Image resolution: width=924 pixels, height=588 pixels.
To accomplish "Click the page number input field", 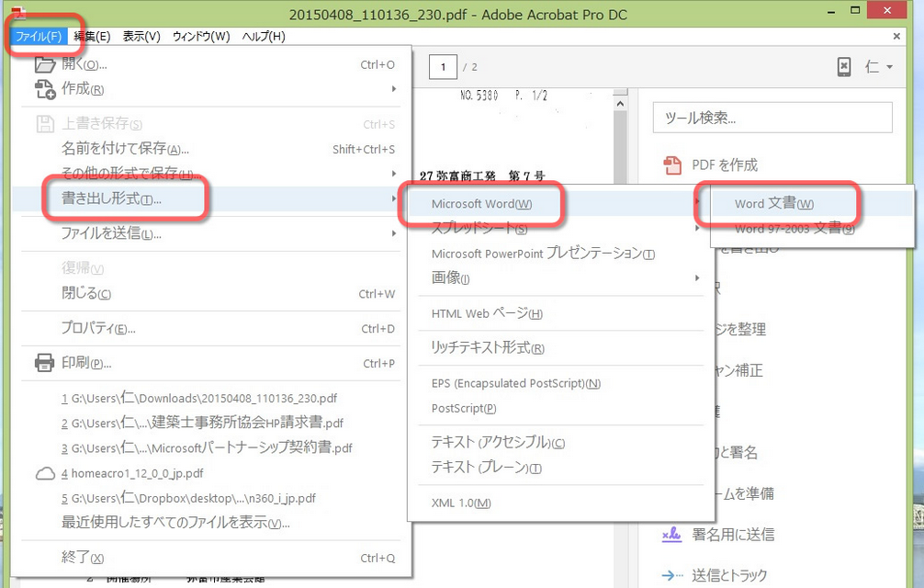I will pyautogui.click(x=443, y=66).
